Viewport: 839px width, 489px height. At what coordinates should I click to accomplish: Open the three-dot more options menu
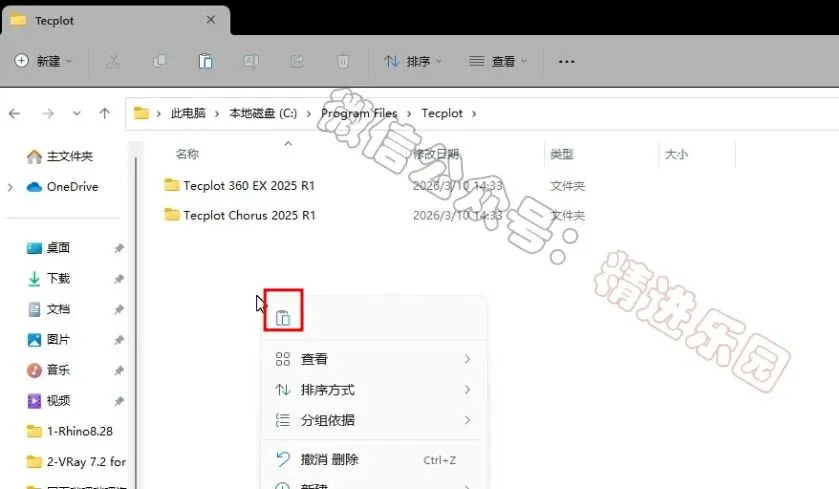click(x=566, y=62)
